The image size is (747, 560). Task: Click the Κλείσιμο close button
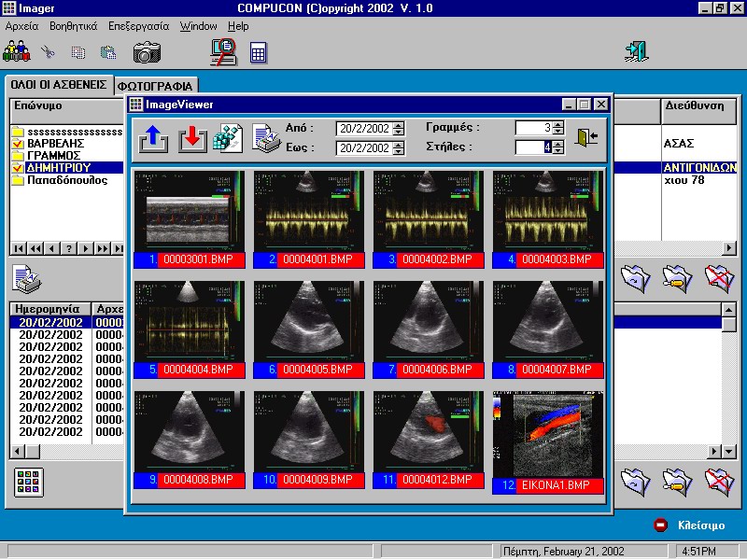click(689, 525)
